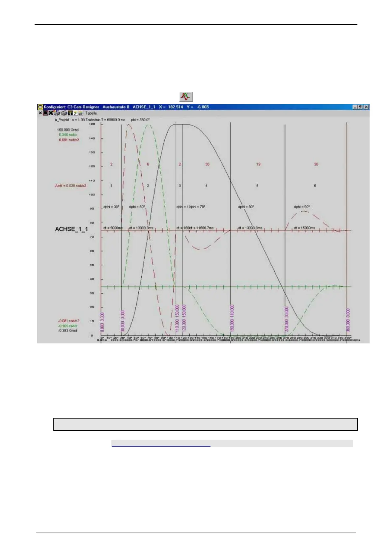This screenshot has width=392, height=555.
Task: Click the black square toolbar icon
Action: pyautogui.click(x=45, y=113)
